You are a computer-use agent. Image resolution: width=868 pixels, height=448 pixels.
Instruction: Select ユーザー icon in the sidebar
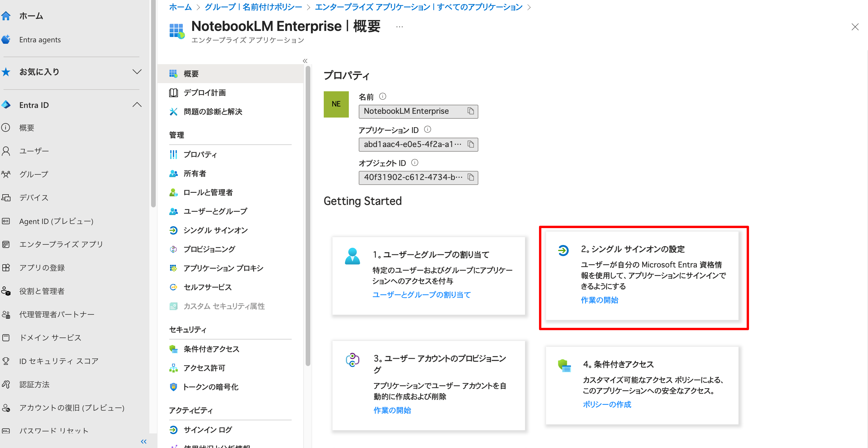(x=6, y=150)
